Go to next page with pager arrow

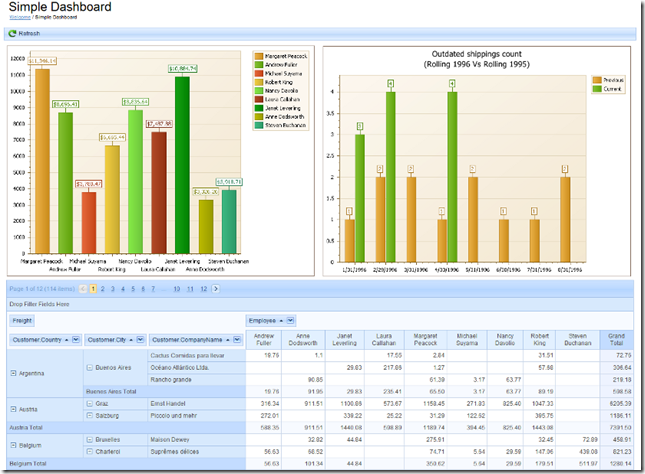[216, 289]
